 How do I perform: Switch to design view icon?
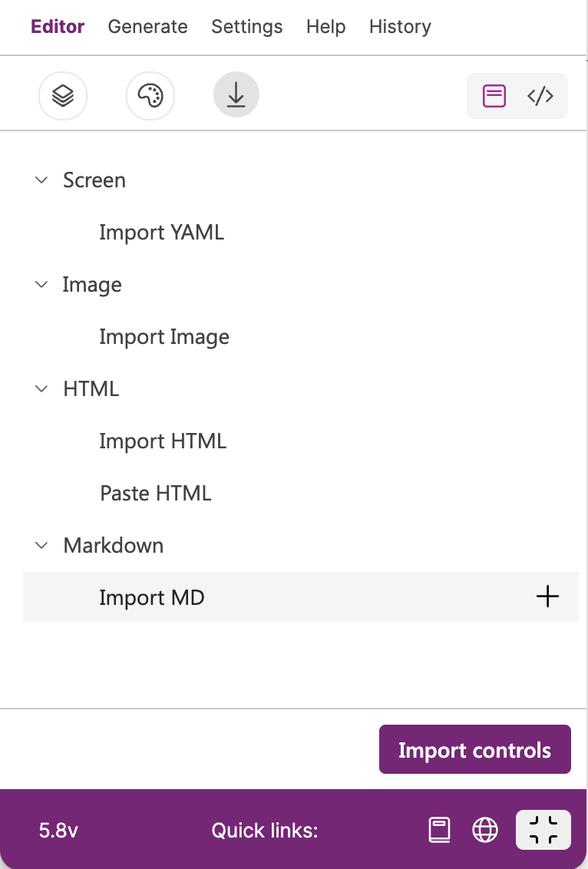click(x=494, y=96)
